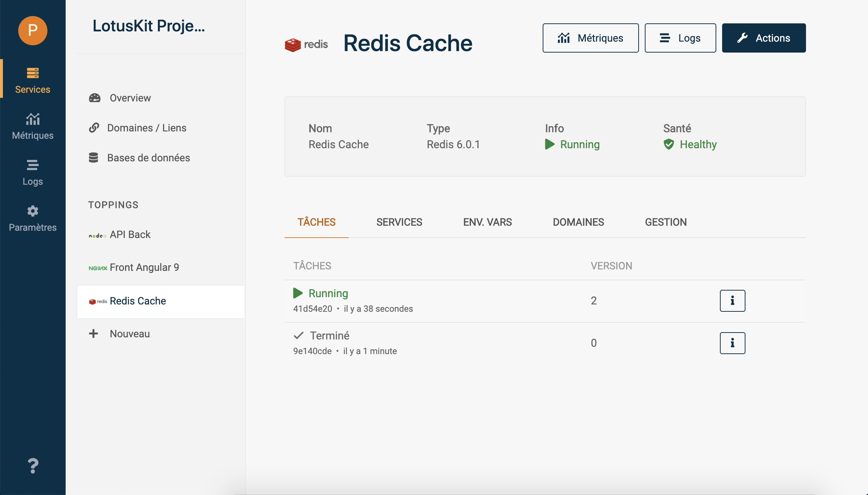Open Paramètres gear in sidebar
This screenshot has height=495, width=868.
pyautogui.click(x=33, y=218)
